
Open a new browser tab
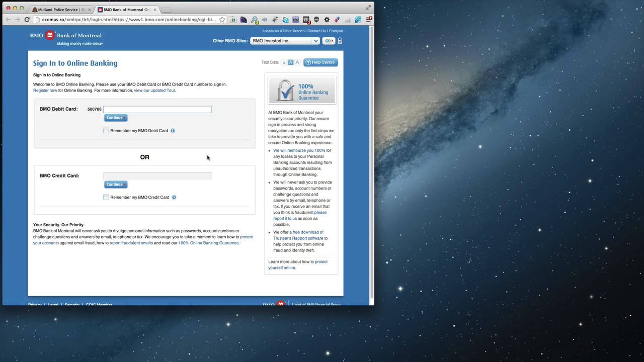(x=167, y=10)
